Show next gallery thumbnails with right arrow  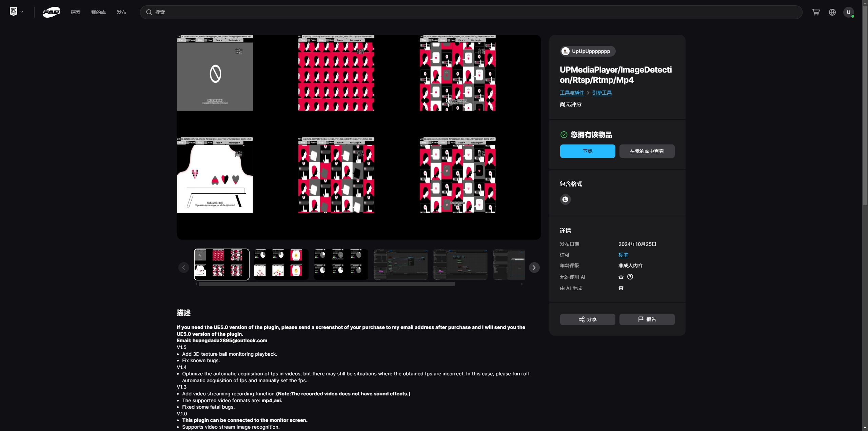click(534, 268)
